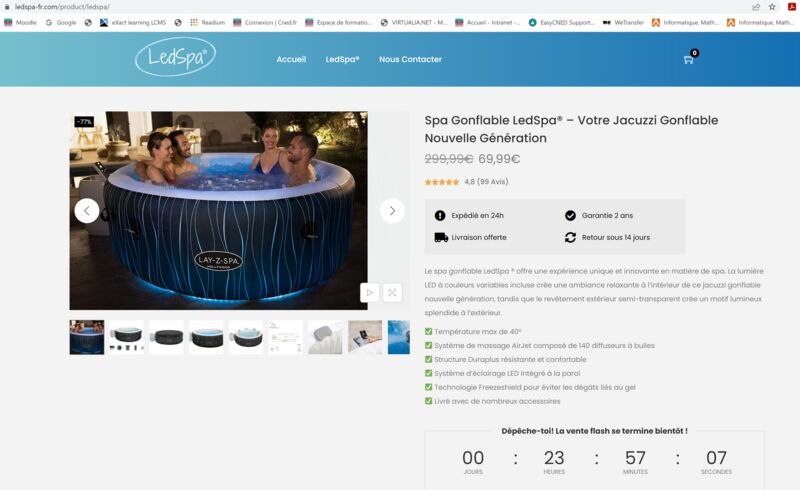Open Nous Contacter page

(410, 59)
